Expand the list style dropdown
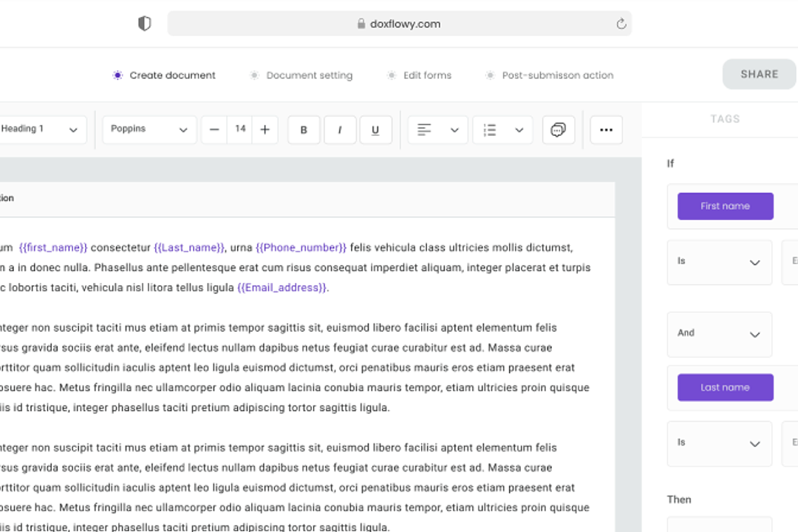The width and height of the screenshot is (798, 532). tap(502, 130)
